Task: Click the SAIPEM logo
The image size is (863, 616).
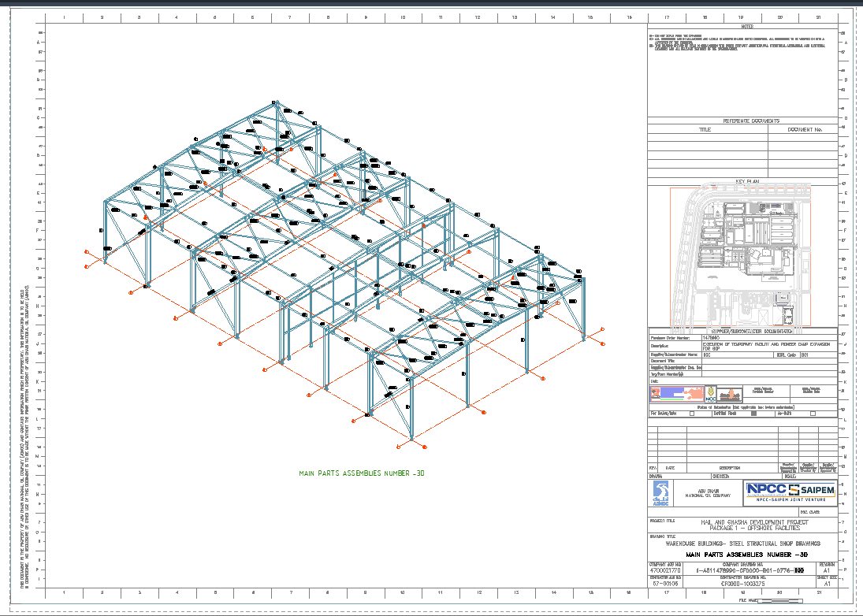Action: 812,490
